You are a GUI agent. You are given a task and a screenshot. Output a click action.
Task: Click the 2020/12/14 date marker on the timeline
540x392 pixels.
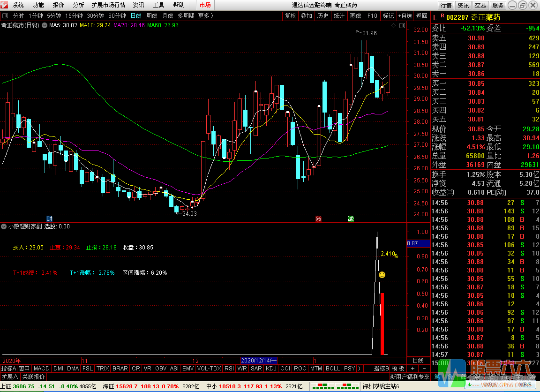tap(259, 361)
